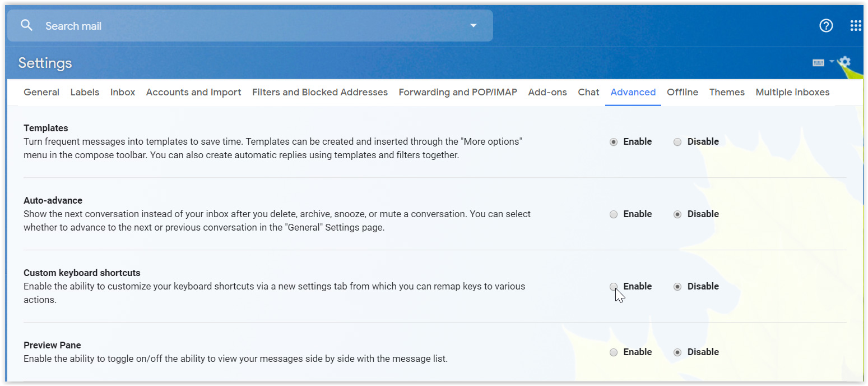Enable the Preview Pane
Viewport: 868px width, 386px height.
coord(614,352)
